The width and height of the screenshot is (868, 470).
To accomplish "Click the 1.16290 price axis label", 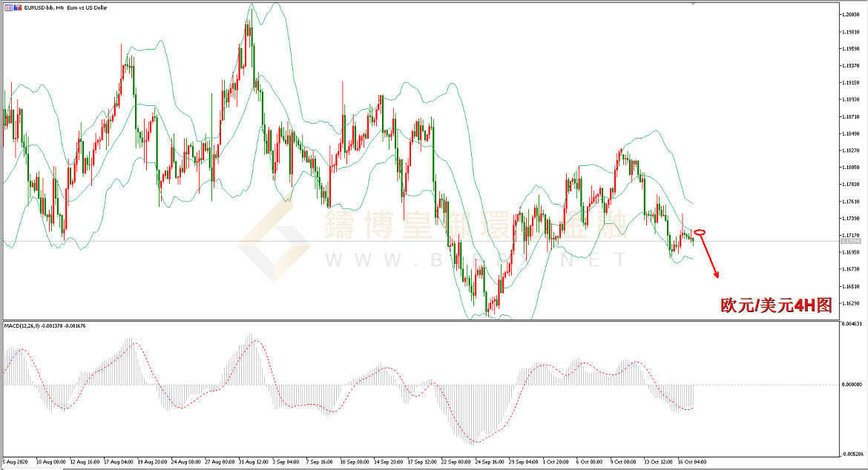I will (x=850, y=303).
